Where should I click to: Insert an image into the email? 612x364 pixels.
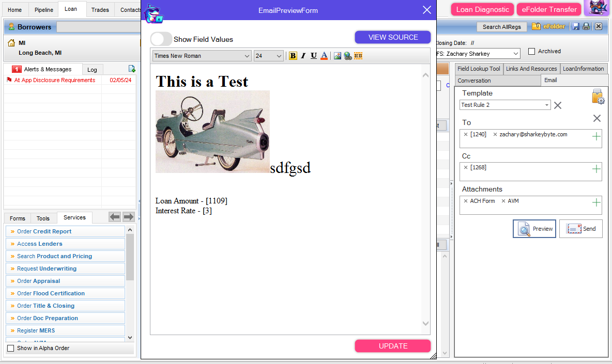click(x=338, y=56)
